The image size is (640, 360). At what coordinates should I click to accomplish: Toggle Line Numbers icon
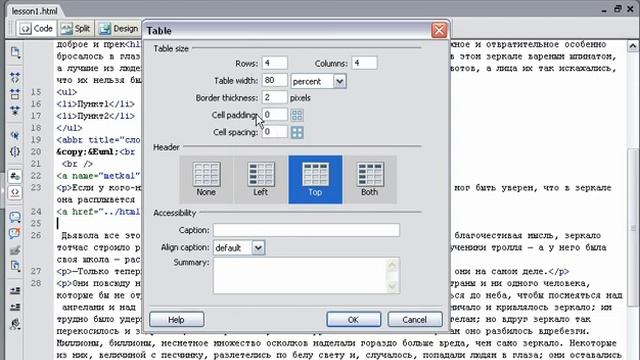(15, 176)
